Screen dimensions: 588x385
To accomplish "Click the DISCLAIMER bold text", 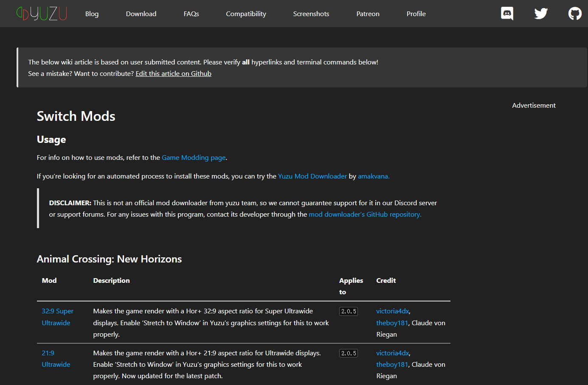I will click(x=70, y=203).
